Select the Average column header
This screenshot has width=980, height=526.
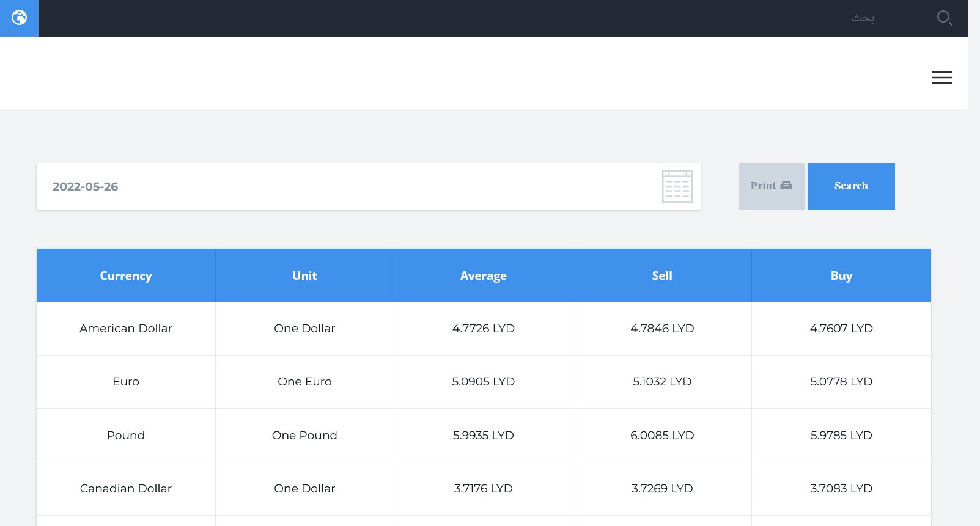tap(483, 276)
